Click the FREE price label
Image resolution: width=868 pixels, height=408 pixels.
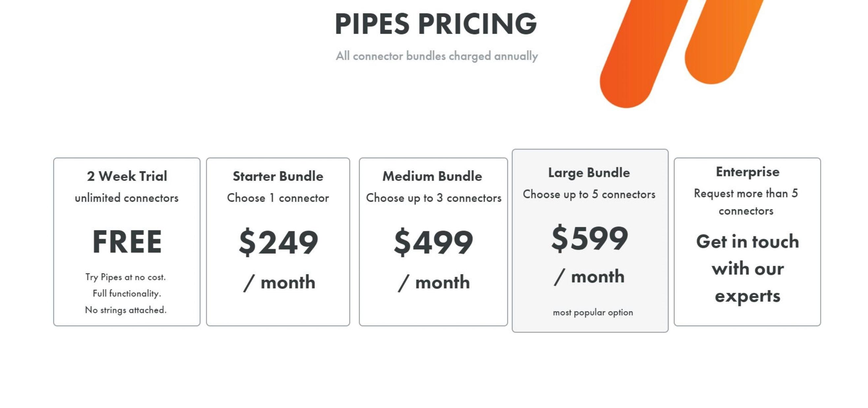pos(127,241)
